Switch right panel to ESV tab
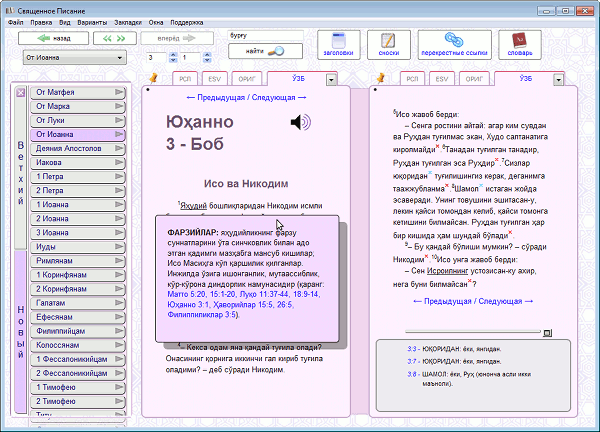 (x=441, y=77)
